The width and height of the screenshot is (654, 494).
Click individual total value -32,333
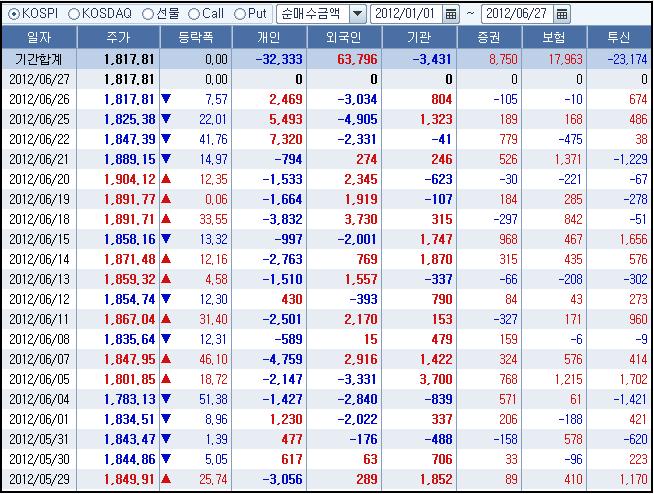279,59
